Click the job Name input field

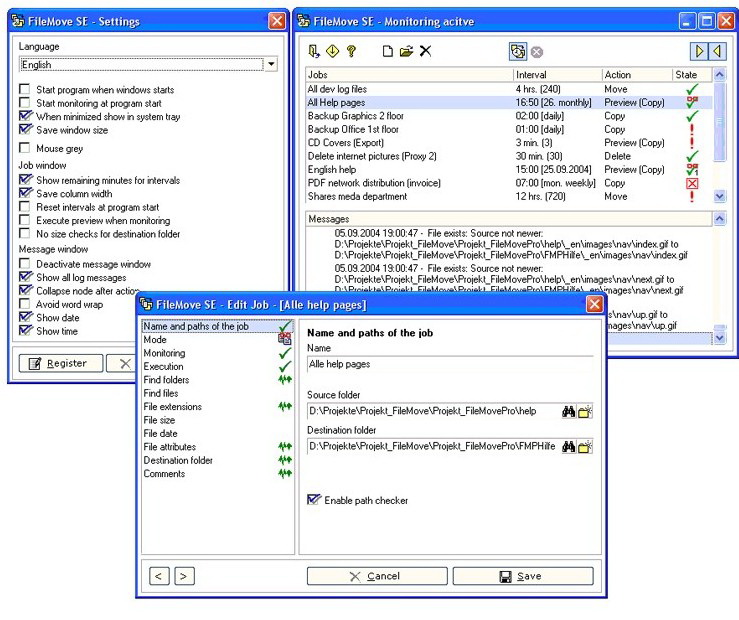tap(450, 364)
